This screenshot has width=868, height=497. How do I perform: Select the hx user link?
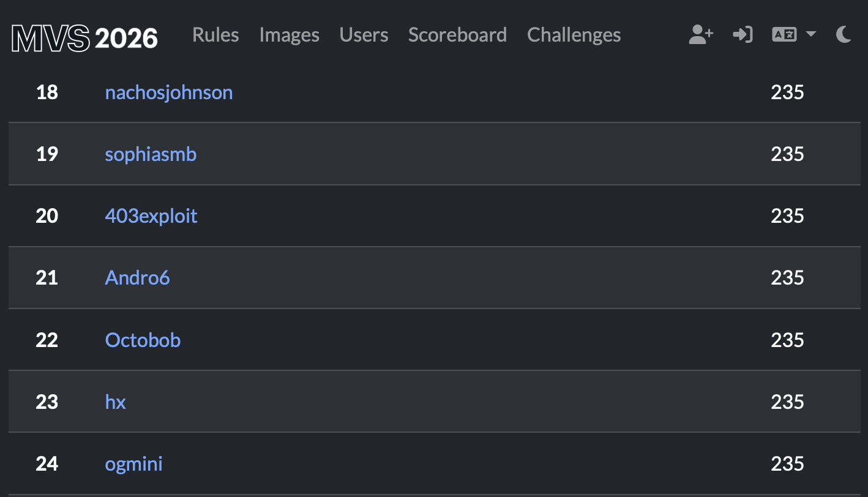[115, 402]
